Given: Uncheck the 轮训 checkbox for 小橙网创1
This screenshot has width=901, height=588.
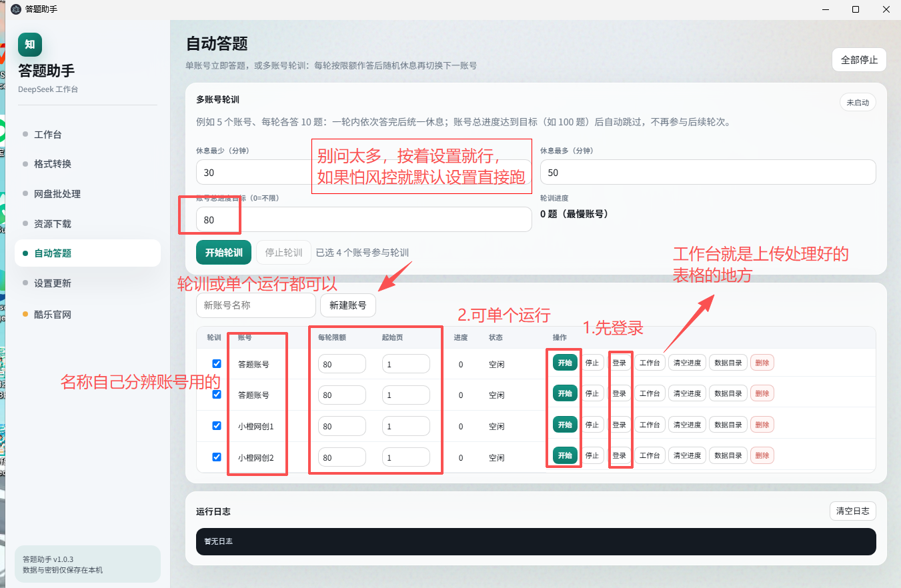Looking at the screenshot, I should click(x=217, y=426).
